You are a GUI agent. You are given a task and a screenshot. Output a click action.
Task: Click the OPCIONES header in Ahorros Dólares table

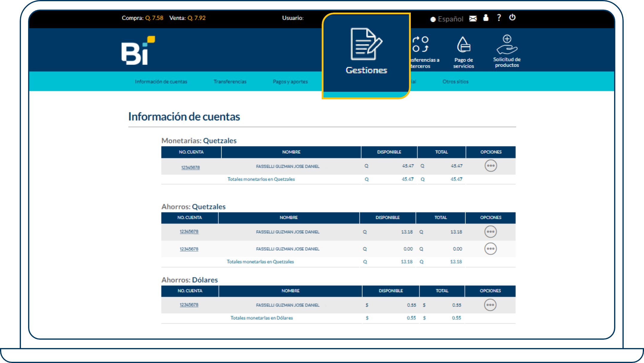click(x=490, y=291)
